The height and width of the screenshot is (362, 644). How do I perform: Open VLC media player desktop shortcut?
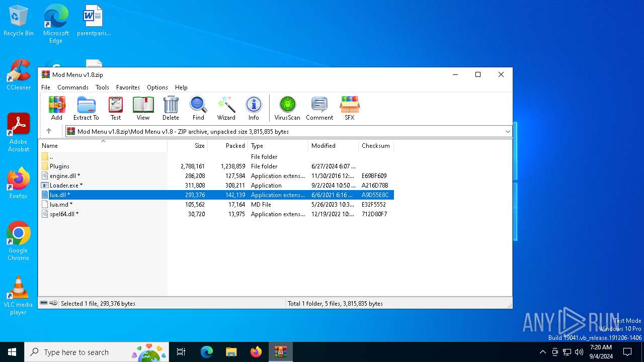19,296
